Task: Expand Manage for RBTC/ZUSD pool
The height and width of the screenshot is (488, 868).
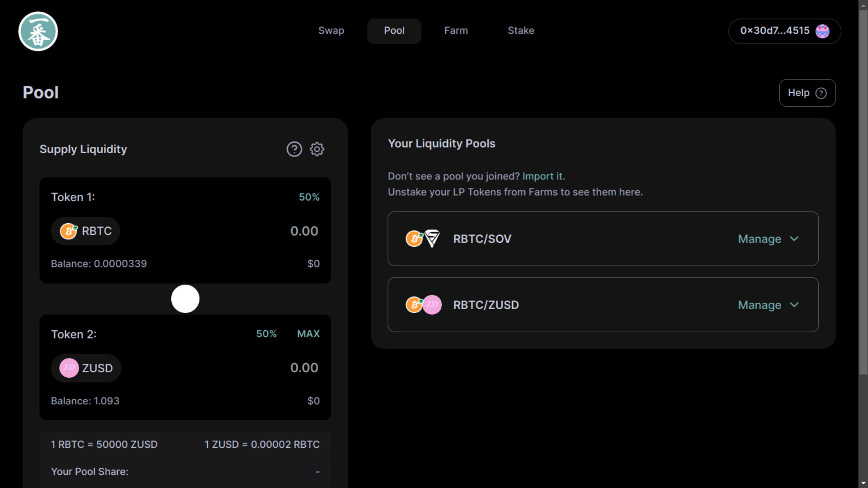Action: [x=768, y=305]
